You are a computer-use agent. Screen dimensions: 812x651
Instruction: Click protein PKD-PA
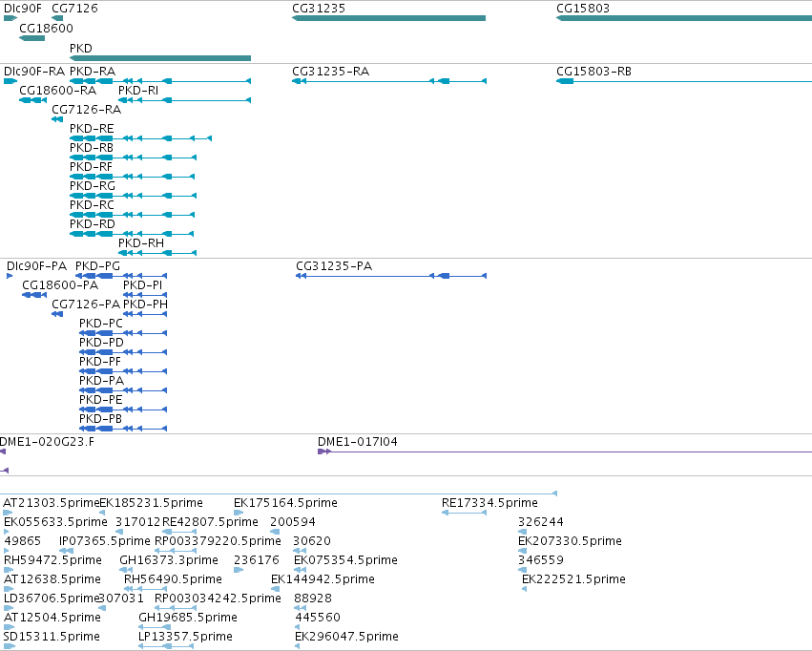(x=123, y=390)
